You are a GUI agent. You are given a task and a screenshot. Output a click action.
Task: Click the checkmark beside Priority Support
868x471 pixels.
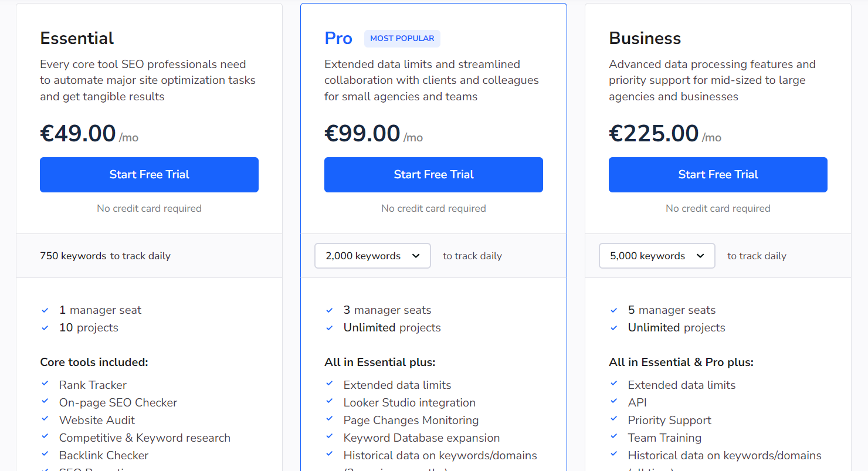(614, 419)
